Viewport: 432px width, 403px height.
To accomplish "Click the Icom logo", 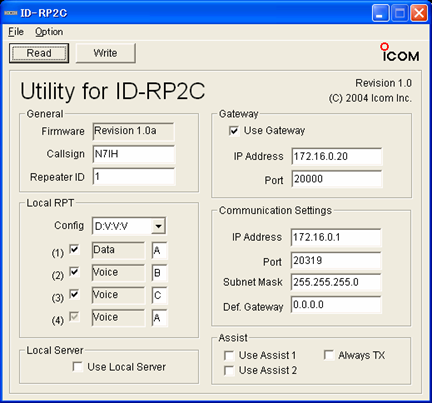I will pos(400,53).
